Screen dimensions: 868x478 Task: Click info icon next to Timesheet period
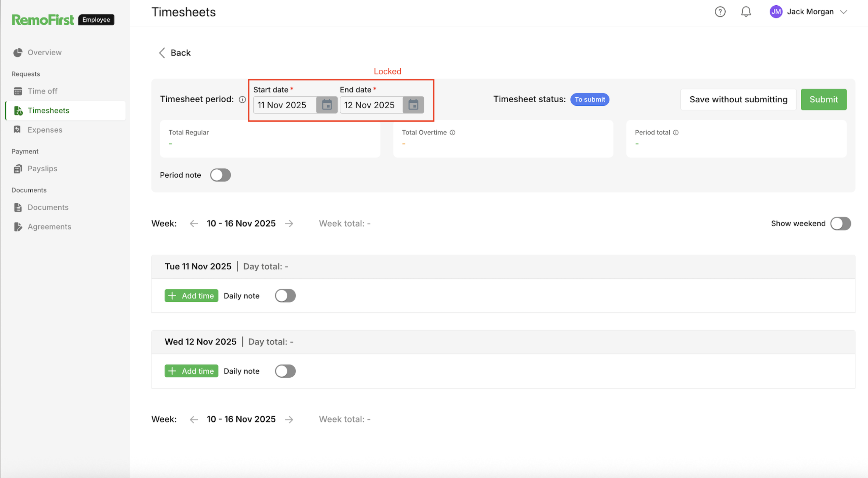tap(242, 99)
